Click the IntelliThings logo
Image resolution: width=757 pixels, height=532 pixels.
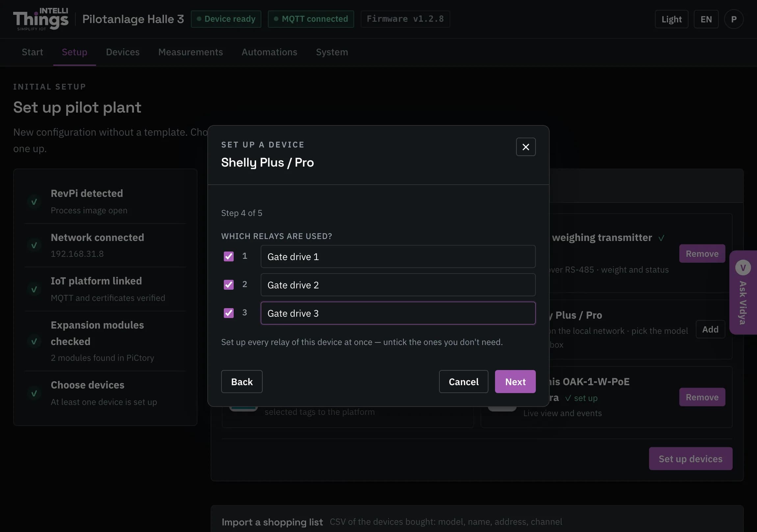pos(40,19)
